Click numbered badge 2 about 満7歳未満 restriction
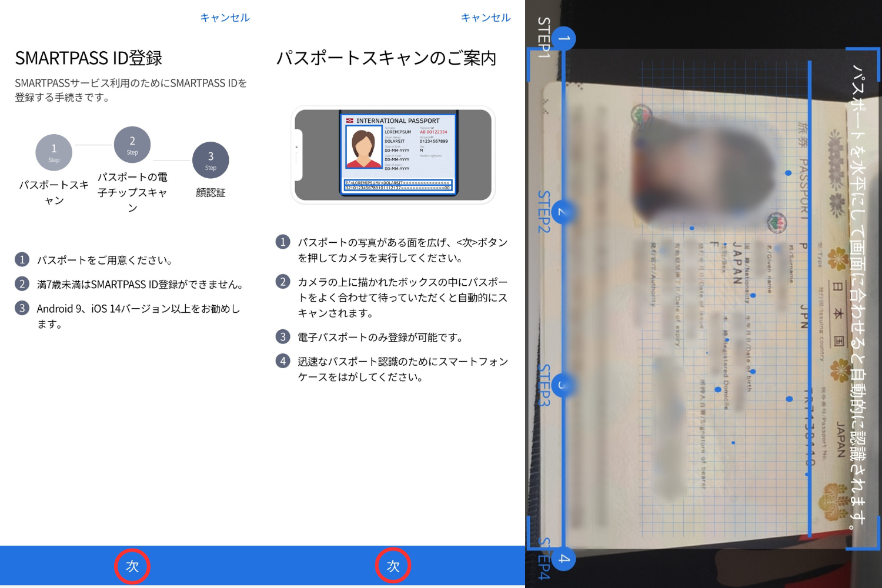The width and height of the screenshot is (882, 588). pyautogui.click(x=22, y=284)
